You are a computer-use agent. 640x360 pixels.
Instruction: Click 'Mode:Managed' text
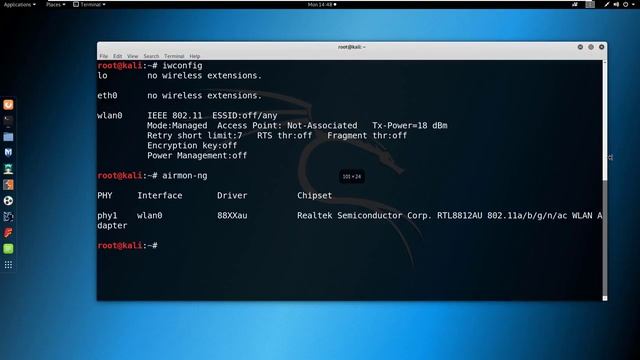pyautogui.click(x=177, y=126)
